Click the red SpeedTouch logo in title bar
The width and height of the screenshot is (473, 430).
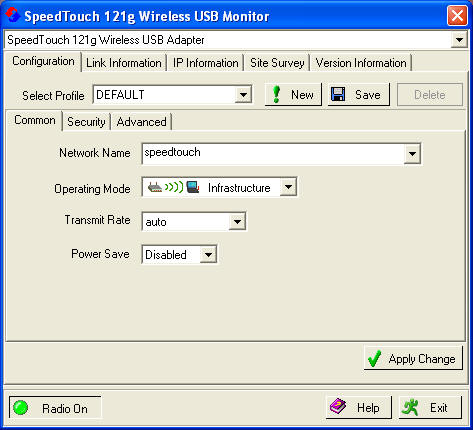[x=12, y=14]
